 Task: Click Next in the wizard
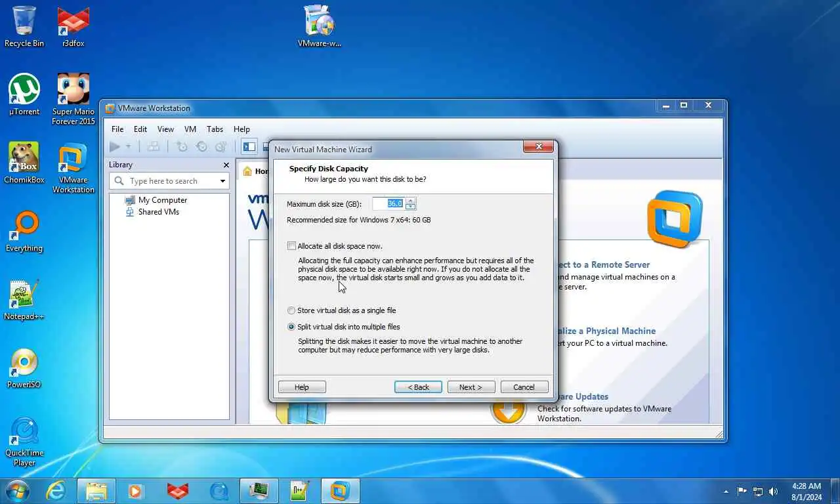(471, 387)
